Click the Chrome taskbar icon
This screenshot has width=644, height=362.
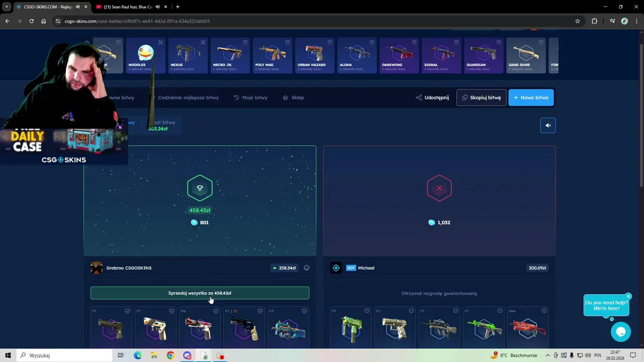pyautogui.click(x=171, y=355)
